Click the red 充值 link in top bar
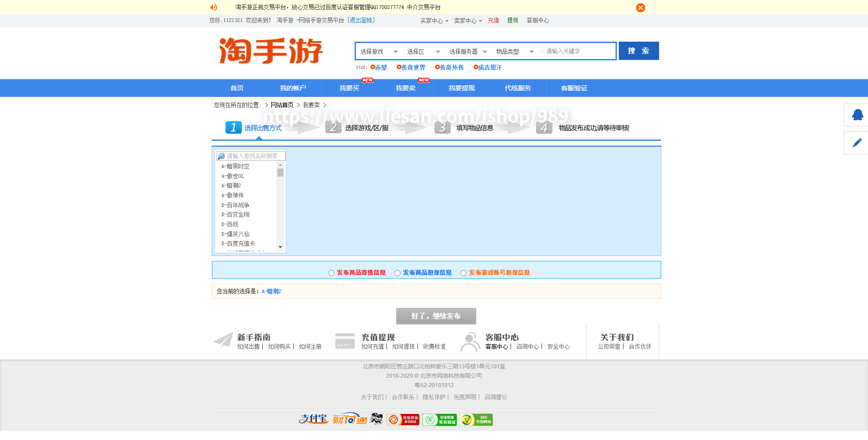 point(493,21)
